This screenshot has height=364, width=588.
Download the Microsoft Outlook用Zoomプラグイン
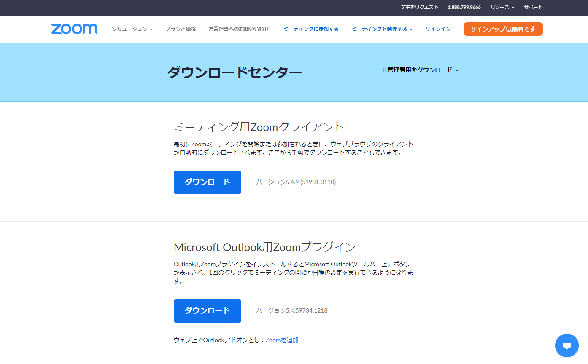coord(208,311)
